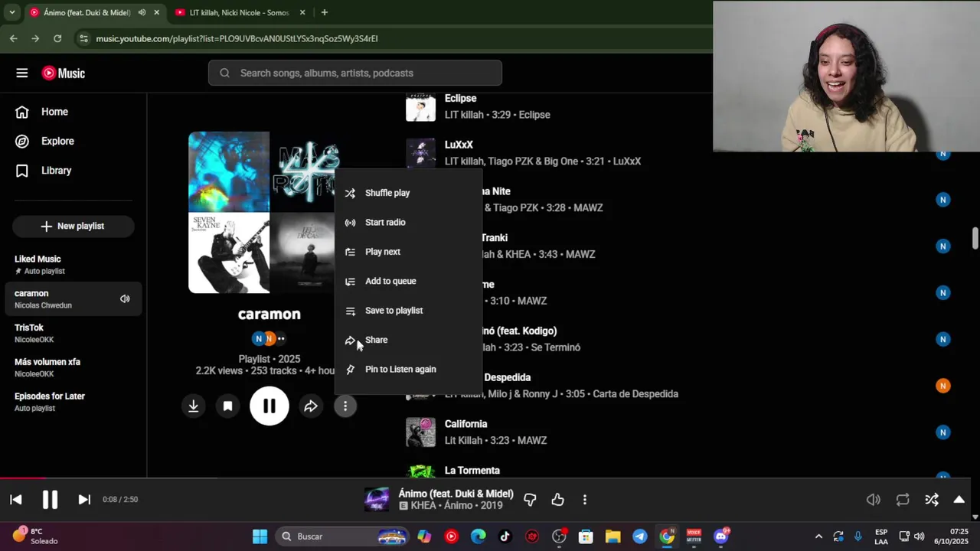
Task: Choose Add to queue
Action: tap(408, 281)
